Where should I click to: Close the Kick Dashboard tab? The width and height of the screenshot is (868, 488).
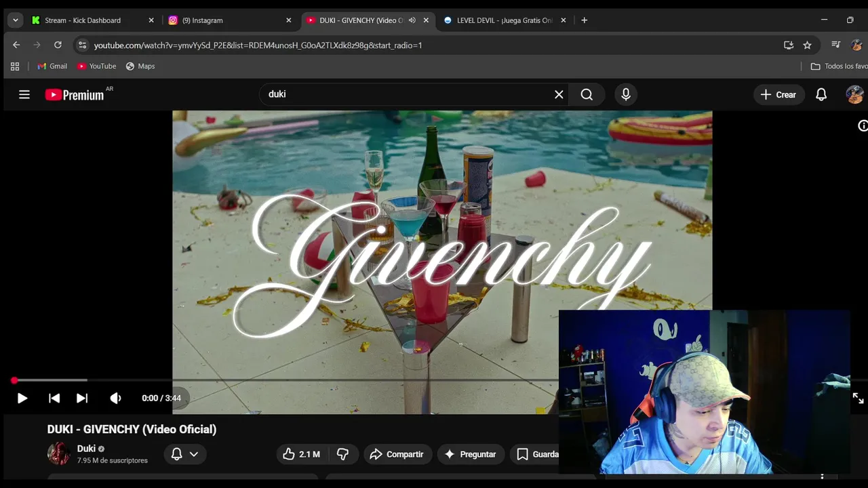click(151, 20)
